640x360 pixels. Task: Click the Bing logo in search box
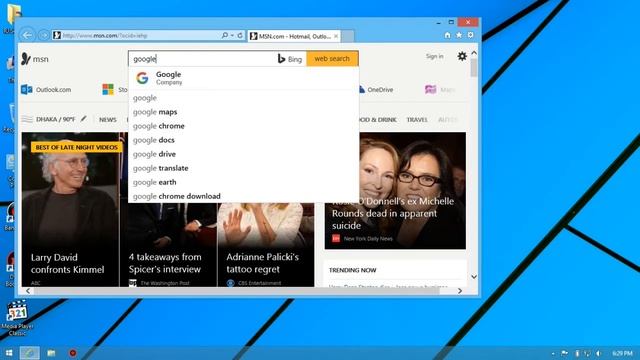click(290, 59)
